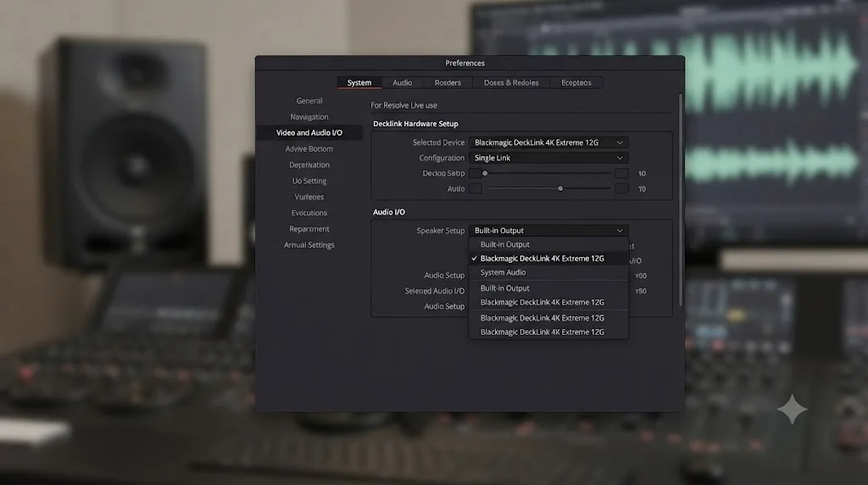Click the Deckoo Setup slider handle
Image resolution: width=868 pixels, height=485 pixels.
[x=485, y=173]
